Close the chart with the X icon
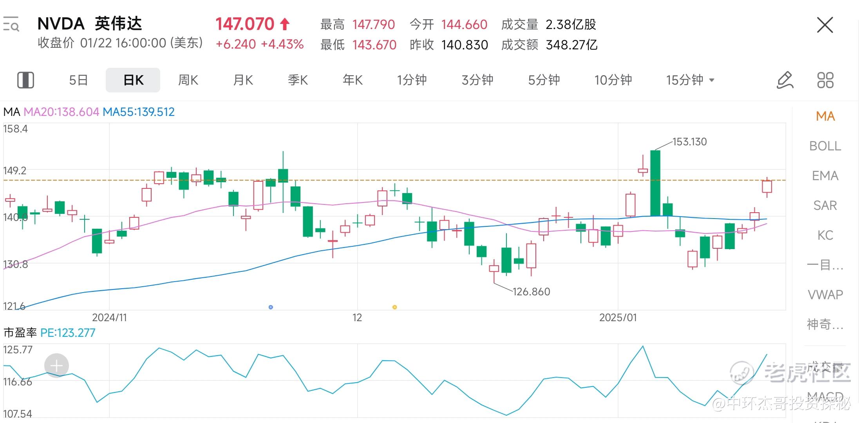This screenshot has height=423, width=868. click(825, 25)
